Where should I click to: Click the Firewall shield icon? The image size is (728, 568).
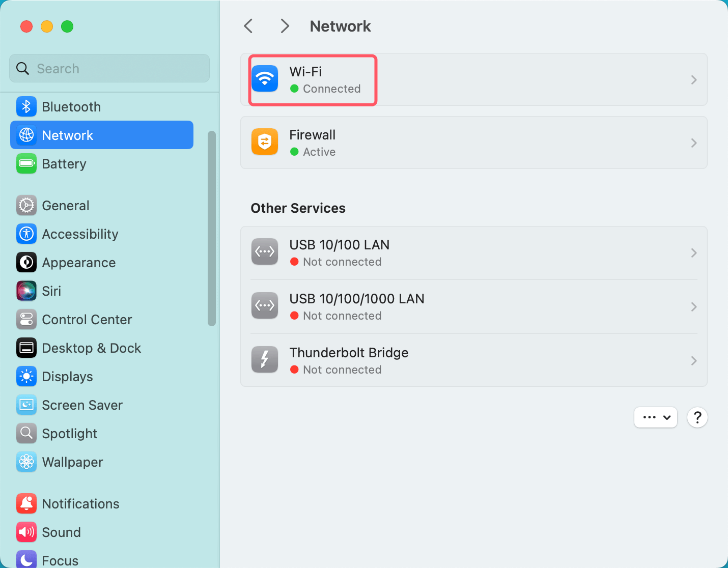265,142
